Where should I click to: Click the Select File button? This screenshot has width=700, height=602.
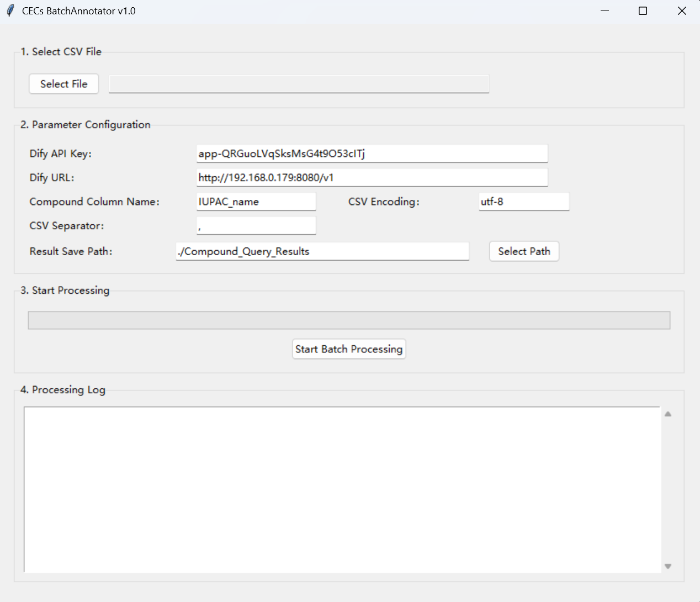click(x=63, y=84)
